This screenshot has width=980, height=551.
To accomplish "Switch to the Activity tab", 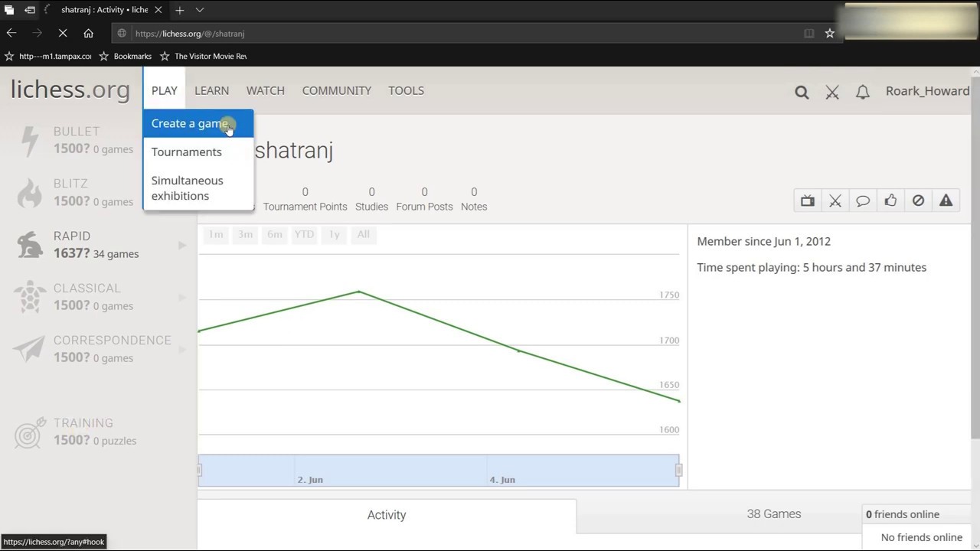I will tap(387, 515).
